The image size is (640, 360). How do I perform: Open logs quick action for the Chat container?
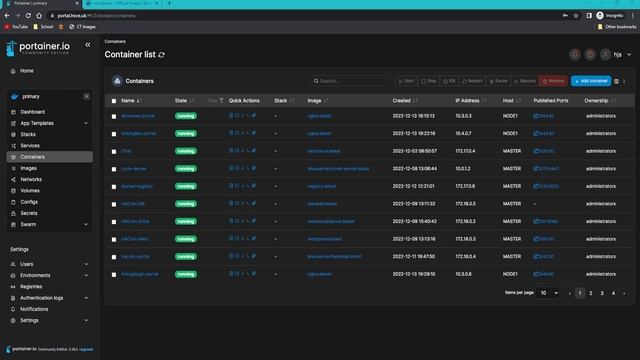coord(231,151)
